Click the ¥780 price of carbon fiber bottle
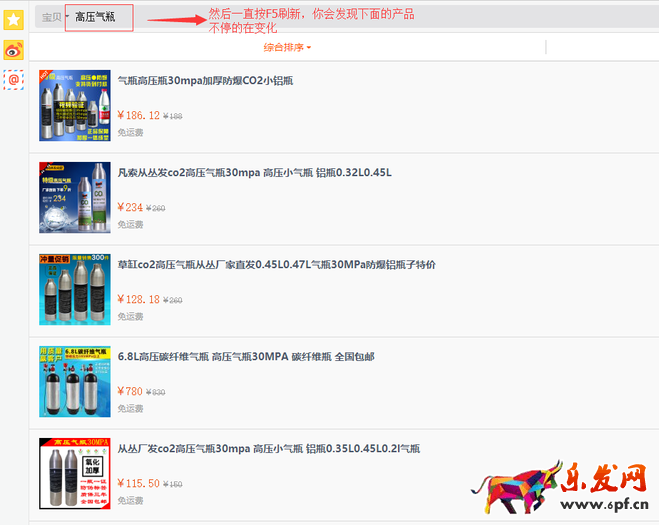Image resolution: width=659 pixels, height=525 pixels. click(130, 391)
